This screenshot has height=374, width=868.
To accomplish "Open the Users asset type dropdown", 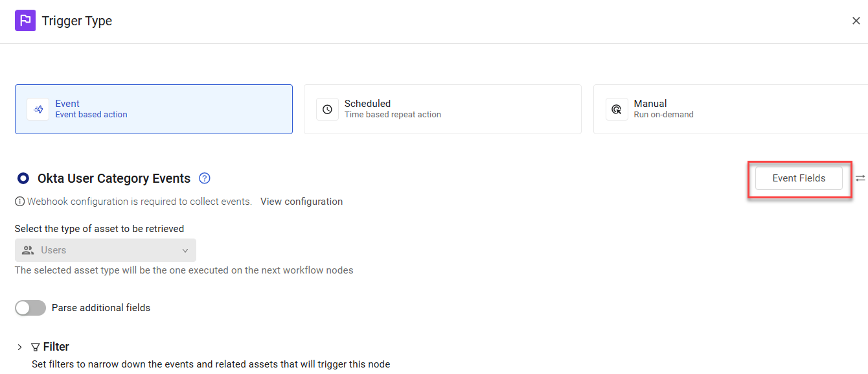I will pyautogui.click(x=106, y=250).
